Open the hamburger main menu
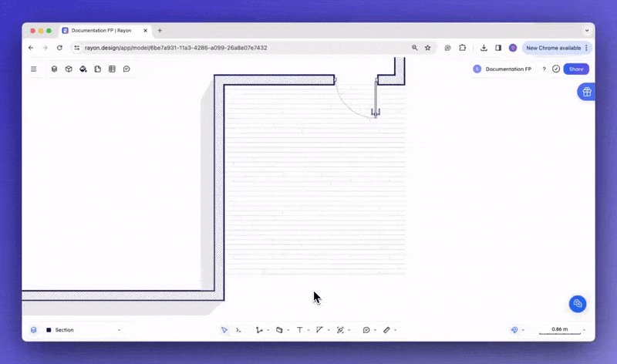Screen dimensions: 617x364 coord(33,69)
